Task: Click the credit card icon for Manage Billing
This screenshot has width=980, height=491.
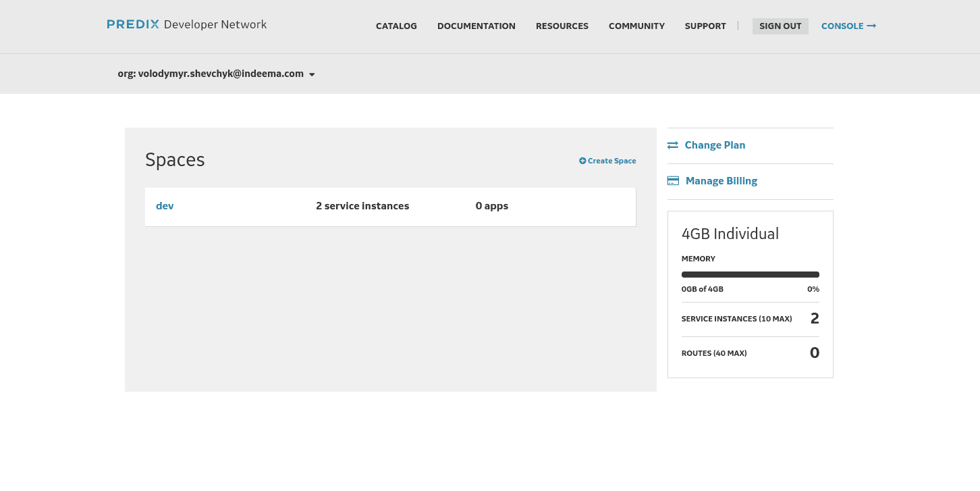Action: click(673, 181)
